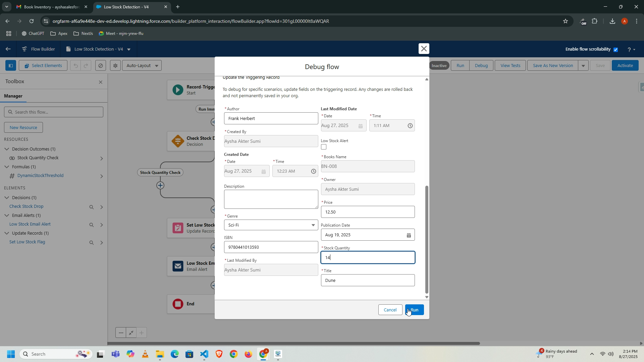The height and width of the screenshot is (362, 644).
Task: Toggle Enable flow scrollability checkbox
Action: (616, 50)
